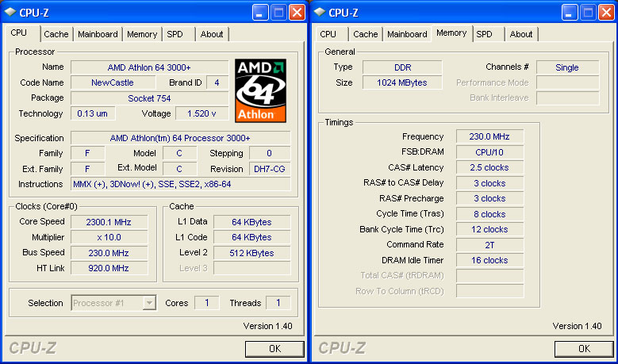Click the CPU-Z title icon in right window

(320, 12)
